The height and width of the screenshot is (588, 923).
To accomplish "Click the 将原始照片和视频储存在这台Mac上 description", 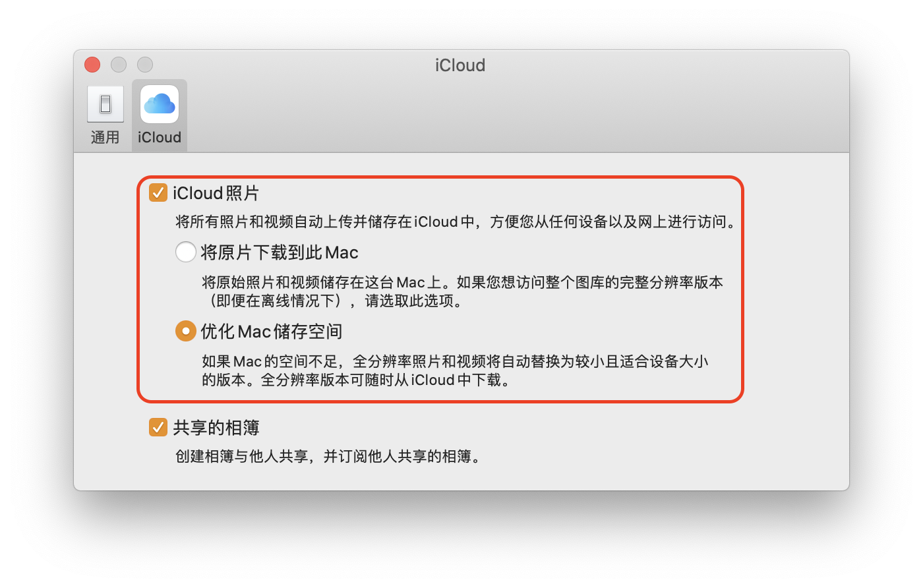I will point(463,291).
